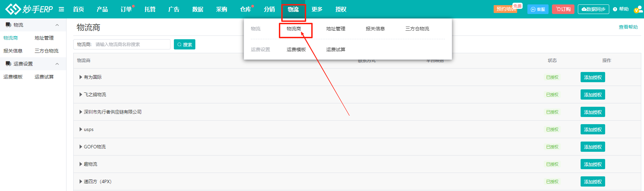The height and width of the screenshot is (191, 644).
Task: Click 已授权 status for usps
Action: coord(552,129)
